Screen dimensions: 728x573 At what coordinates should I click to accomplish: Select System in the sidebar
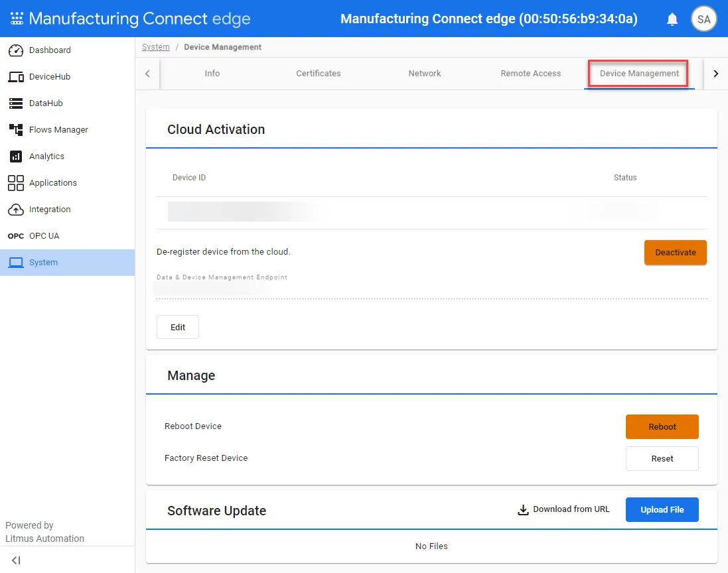[67, 263]
